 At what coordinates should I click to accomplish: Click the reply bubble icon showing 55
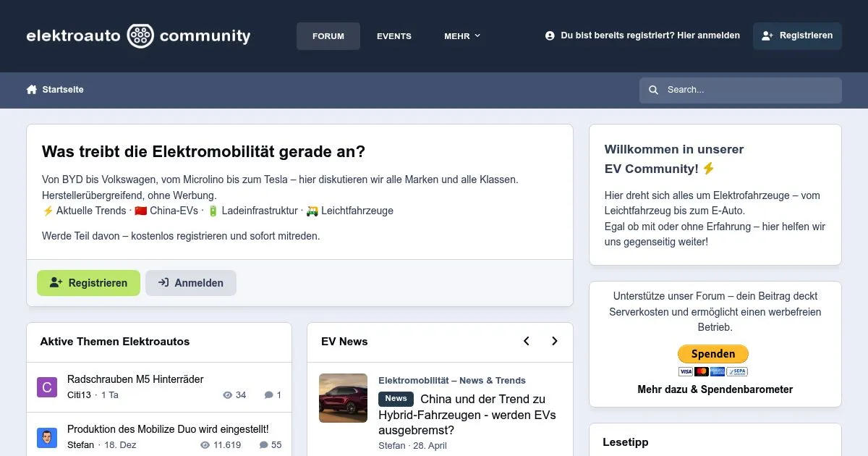pyautogui.click(x=264, y=445)
